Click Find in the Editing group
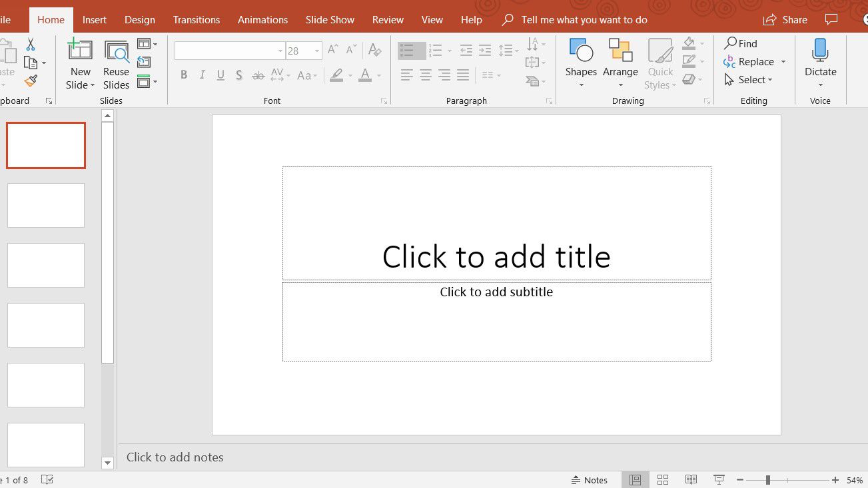The image size is (868, 488). pos(741,43)
